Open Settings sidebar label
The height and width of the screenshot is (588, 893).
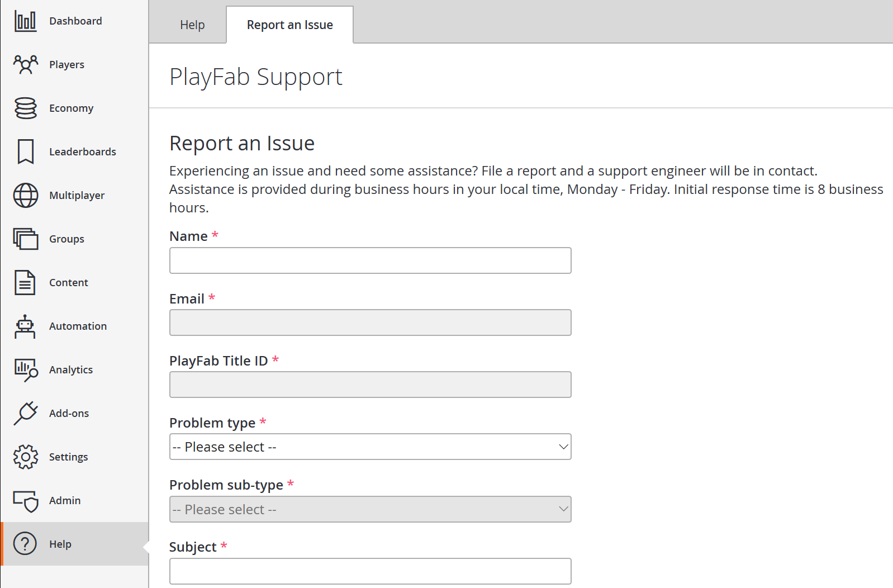(68, 457)
